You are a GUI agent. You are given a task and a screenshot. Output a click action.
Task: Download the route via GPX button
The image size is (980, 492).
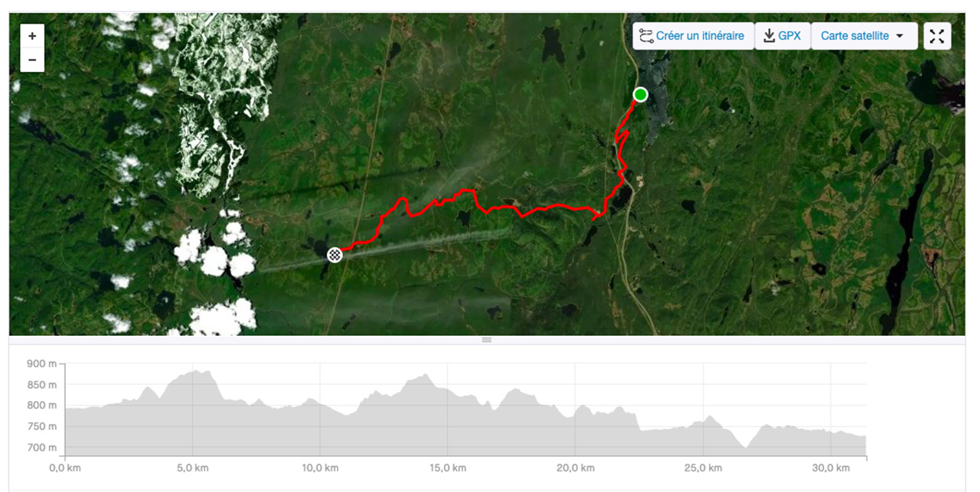pos(782,36)
